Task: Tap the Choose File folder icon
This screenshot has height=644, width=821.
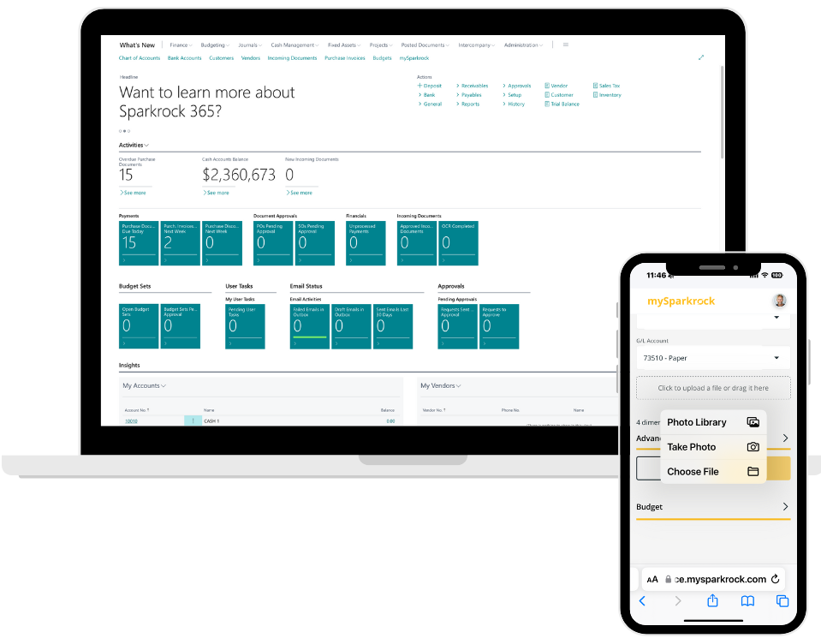Action: pyautogui.click(x=753, y=471)
